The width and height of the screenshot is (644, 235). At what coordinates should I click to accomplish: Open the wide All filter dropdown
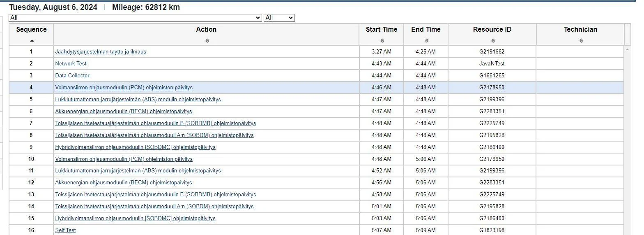(135, 18)
